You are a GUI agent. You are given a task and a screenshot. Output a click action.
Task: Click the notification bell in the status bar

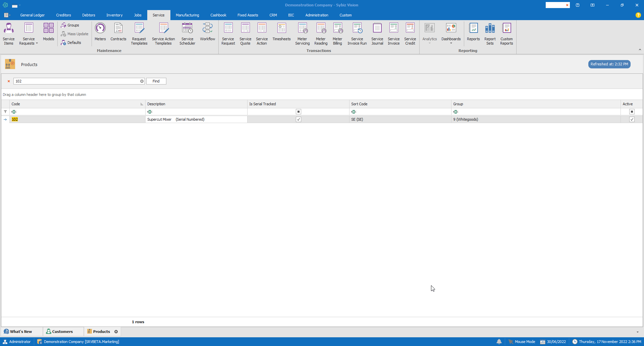499,342
